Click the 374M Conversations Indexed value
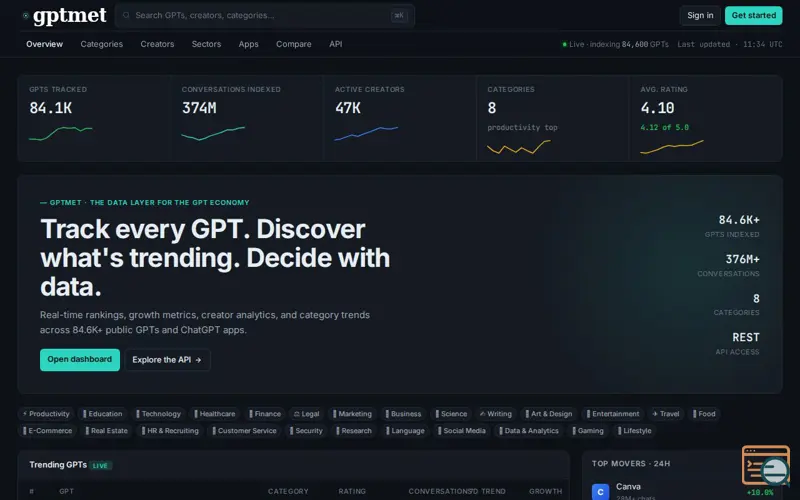The height and width of the screenshot is (500, 800). 199,108
